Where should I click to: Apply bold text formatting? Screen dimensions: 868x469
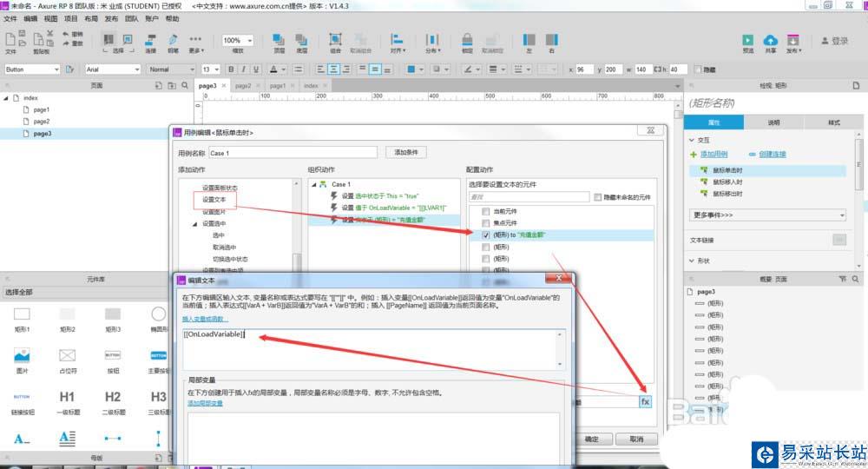tap(232, 69)
